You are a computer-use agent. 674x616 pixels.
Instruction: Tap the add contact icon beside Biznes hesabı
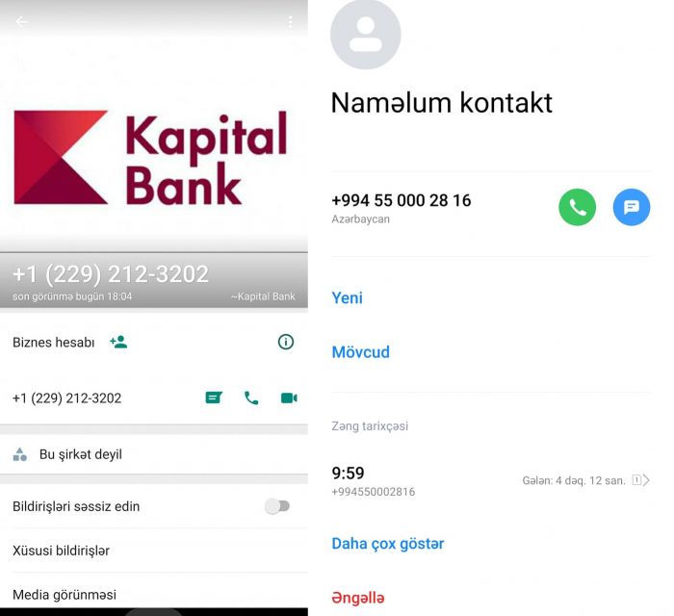coord(118,342)
